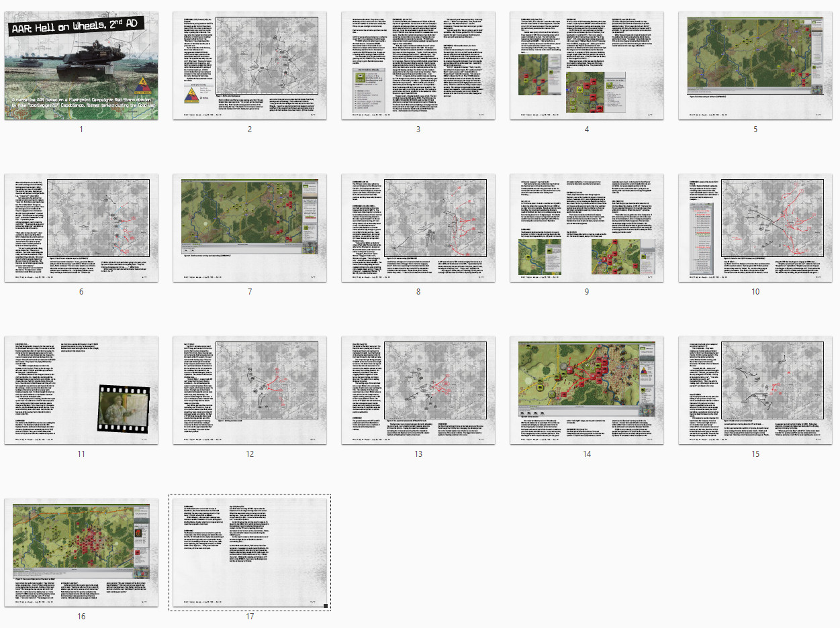Select page 10 thumbnail
The width and height of the screenshot is (840, 628).
pyautogui.click(x=755, y=228)
